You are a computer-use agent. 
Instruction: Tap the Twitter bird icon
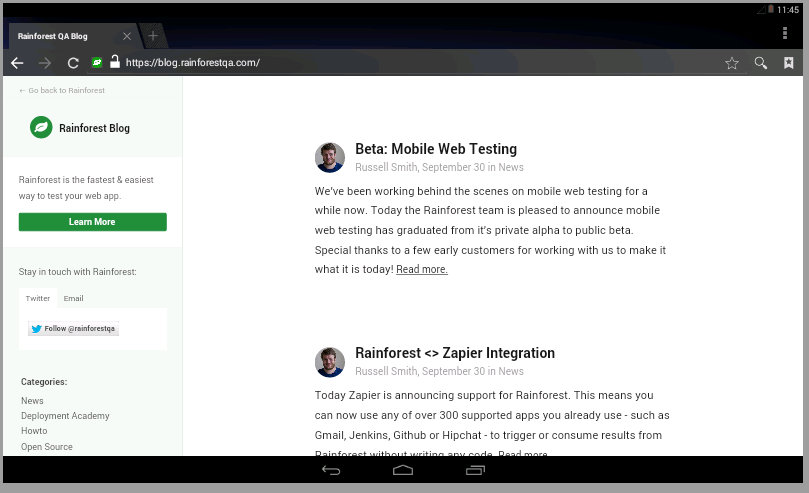pyautogui.click(x=36, y=328)
